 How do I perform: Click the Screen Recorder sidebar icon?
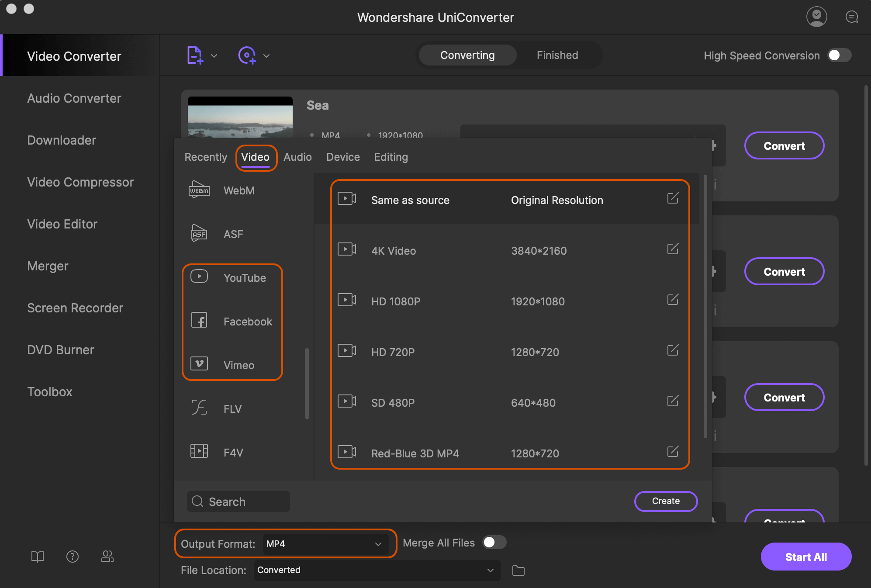pos(74,307)
